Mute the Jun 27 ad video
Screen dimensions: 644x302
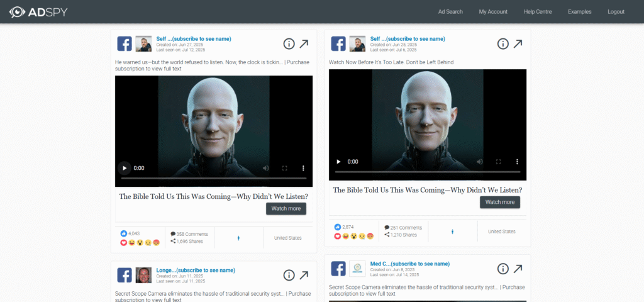(266, 168)
